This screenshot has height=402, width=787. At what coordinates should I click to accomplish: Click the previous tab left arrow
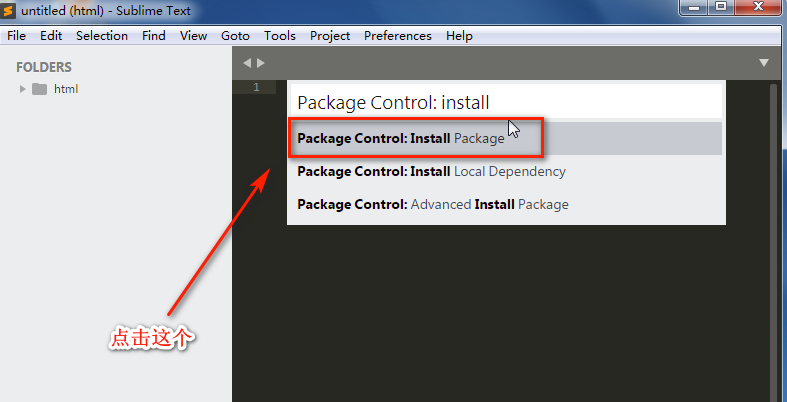tap(248, 63)
